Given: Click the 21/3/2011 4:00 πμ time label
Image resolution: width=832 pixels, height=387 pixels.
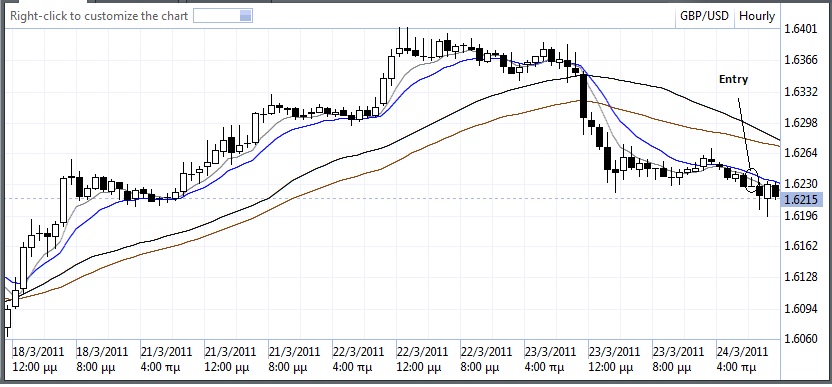Looking at the screenshot, I should pyautogui.click(x=166, y=359).
